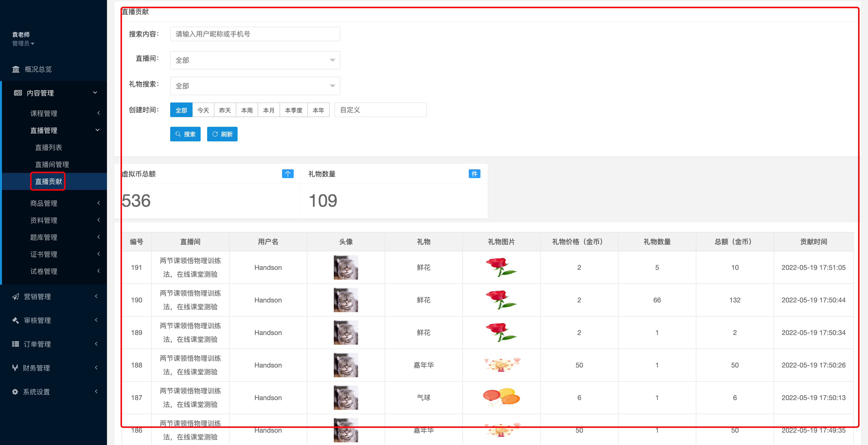Expand the 系统设置 menu arrow
Screen dimensions: 868x445
(x=96, y=392)
